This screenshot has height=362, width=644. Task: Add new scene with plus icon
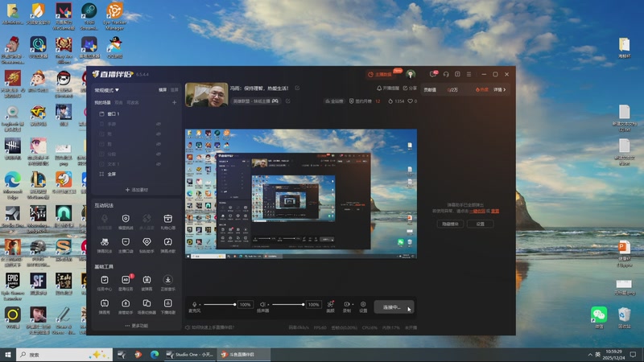tap(174, 102)
